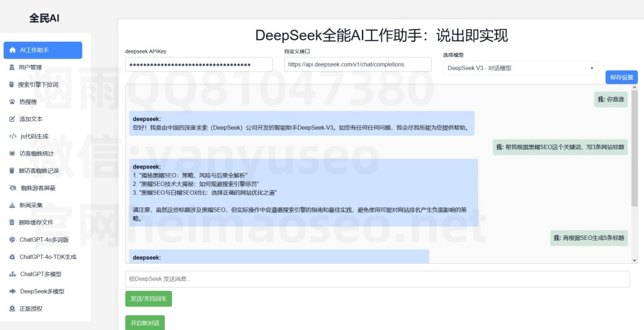The width and height of the screenshot is (644, 330).
Task: Click the 自定义接口 URL field
Action: point(357,64)
